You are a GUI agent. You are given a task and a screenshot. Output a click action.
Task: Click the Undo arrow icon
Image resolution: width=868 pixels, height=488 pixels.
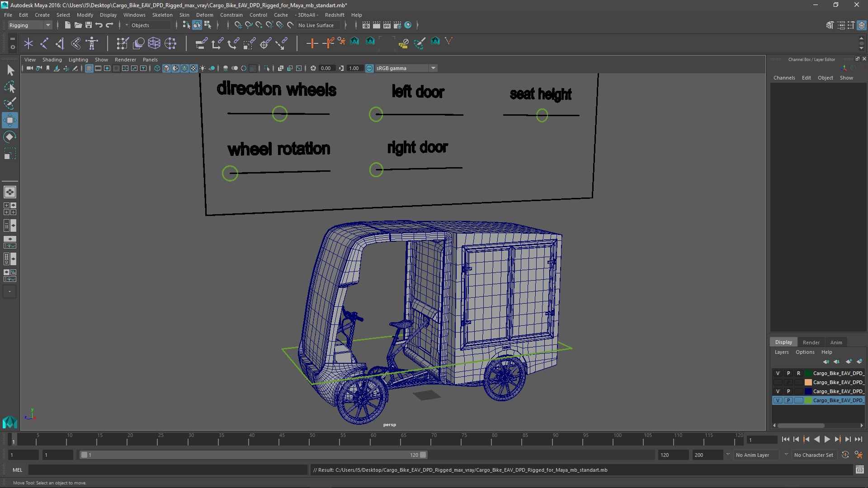coord(99,25)
